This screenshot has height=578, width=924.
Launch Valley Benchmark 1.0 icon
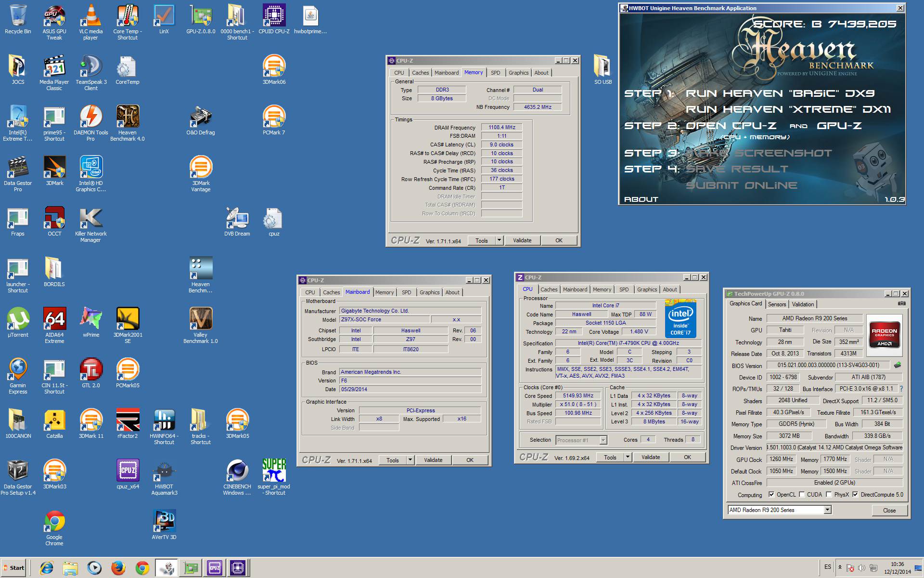click(201, 325)
